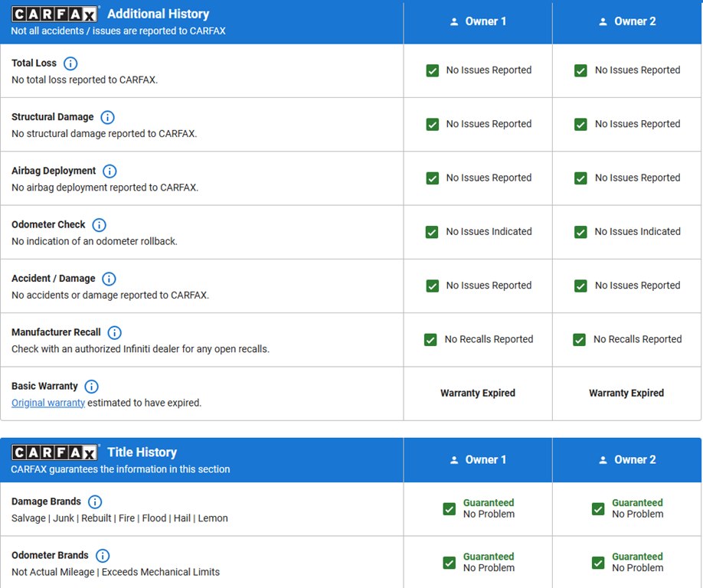
Task: Click Owner 1 Warranty Expired cell
Action: pos(478,393)
